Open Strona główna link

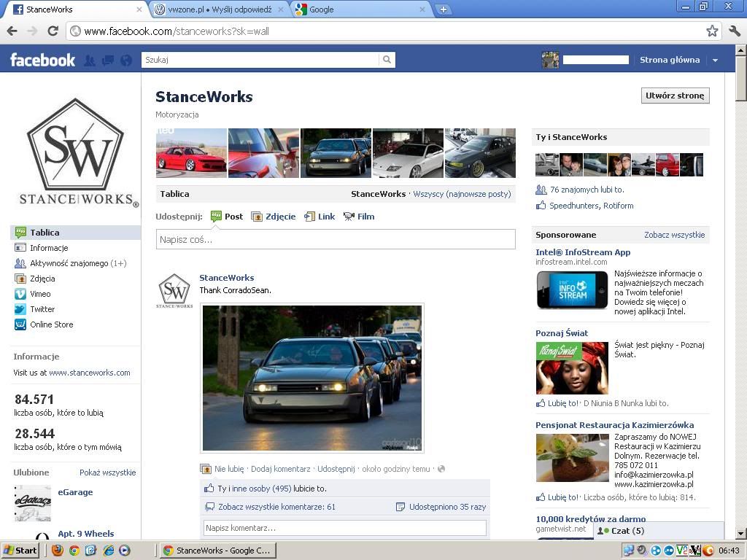(670, 60)
